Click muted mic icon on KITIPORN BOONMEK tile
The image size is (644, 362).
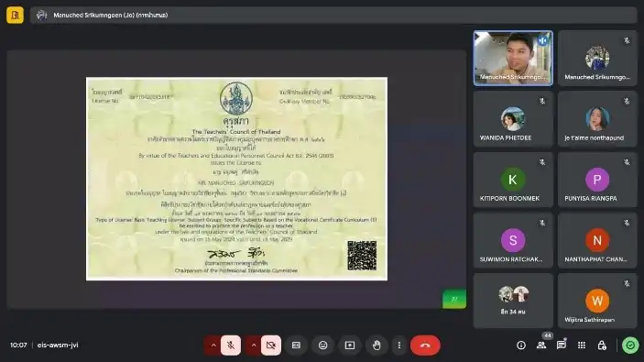click(542, 162)
